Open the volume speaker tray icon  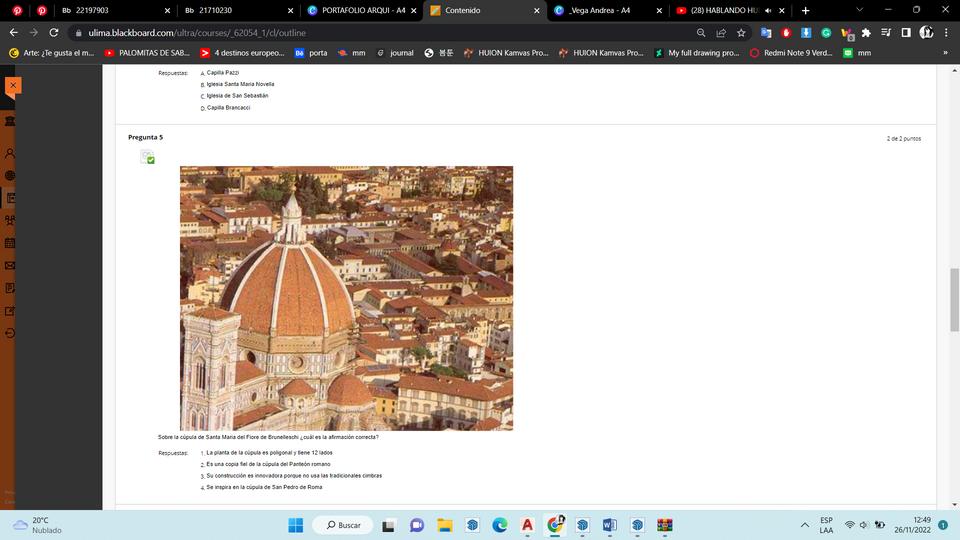pyautogui.click(x=864, y=525)
